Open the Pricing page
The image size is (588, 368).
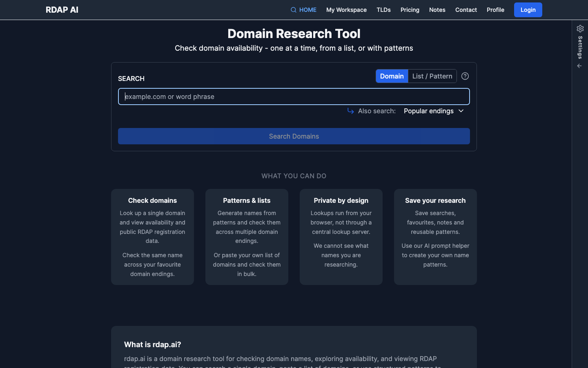(410, 10)
